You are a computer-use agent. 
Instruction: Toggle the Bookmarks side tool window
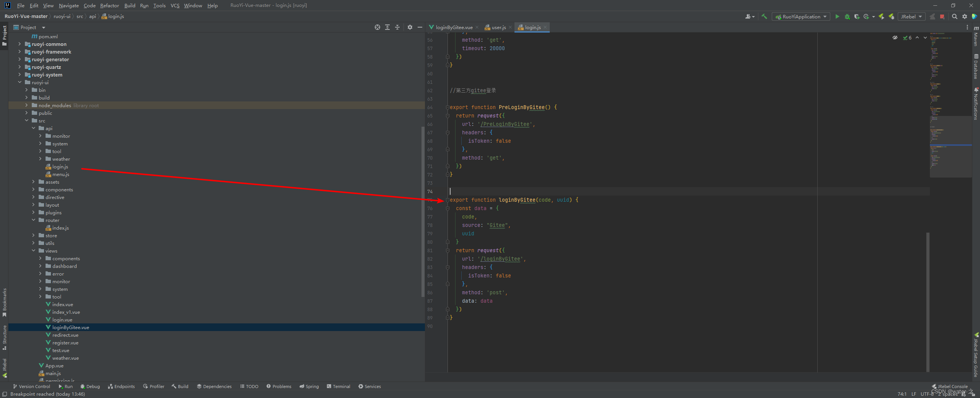[x=4, y=303]
